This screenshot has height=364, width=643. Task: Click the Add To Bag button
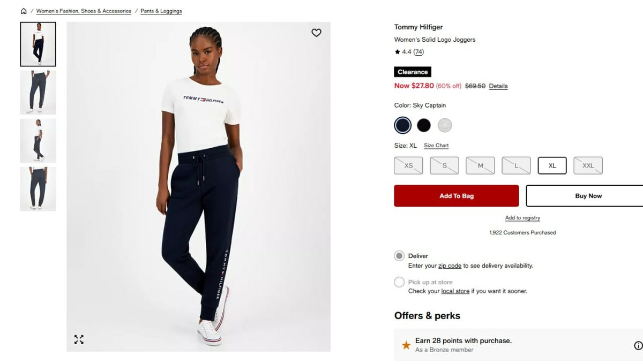click(457, 196)
